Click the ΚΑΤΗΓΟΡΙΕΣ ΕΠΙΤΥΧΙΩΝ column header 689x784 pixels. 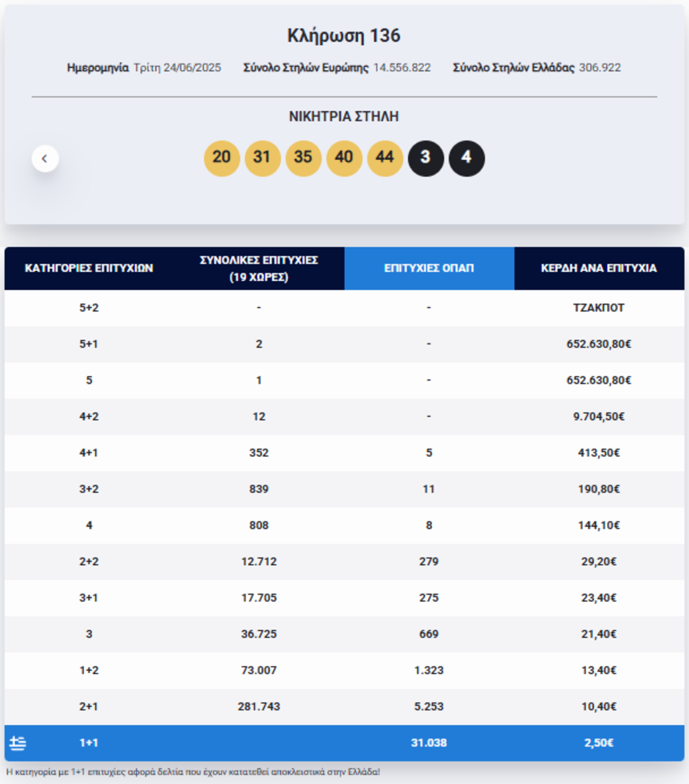click(89, 268)
